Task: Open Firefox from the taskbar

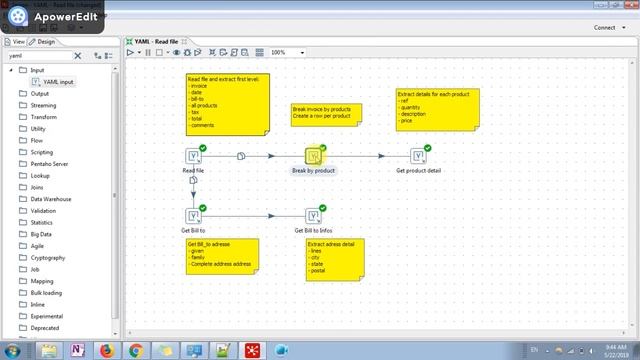Action: pyautogui.click(x=107, y=351)
